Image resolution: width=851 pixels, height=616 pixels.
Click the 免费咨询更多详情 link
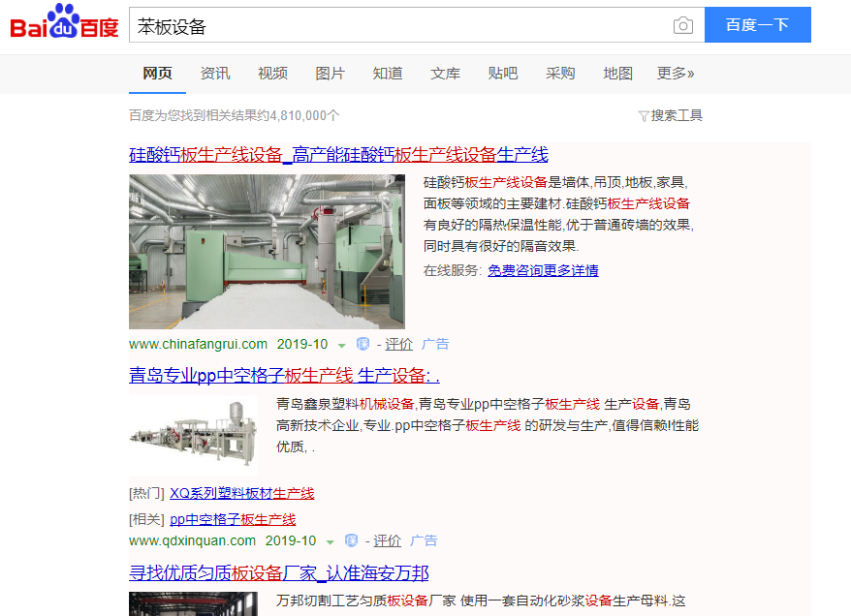coord(543,270)
